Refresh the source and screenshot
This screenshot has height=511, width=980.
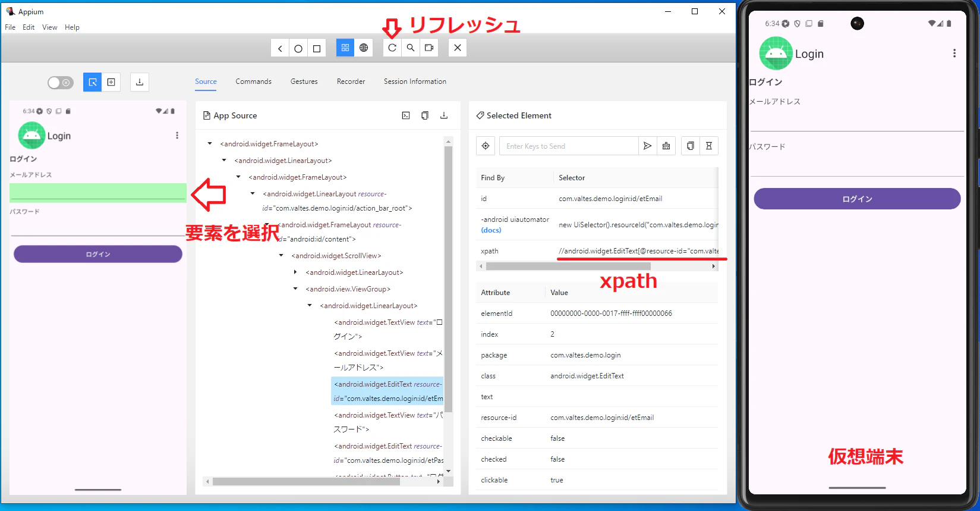pyautogui.click(x=392, y=48)
